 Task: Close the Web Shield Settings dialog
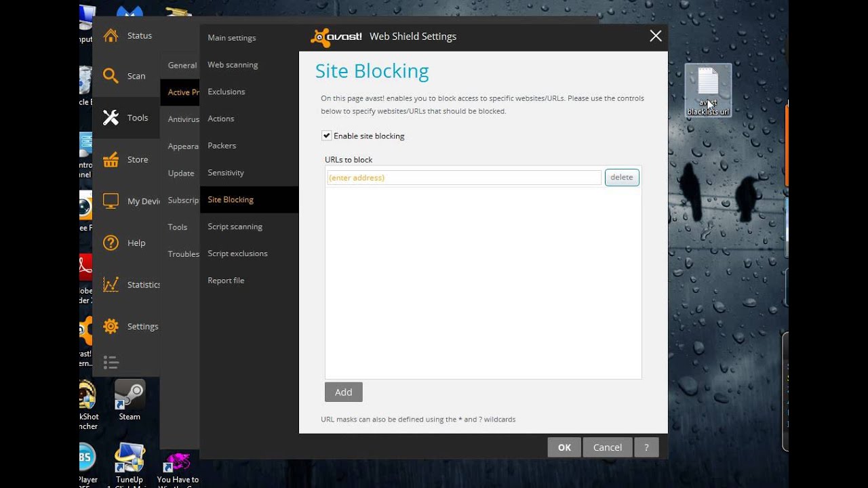tap(655, 37)
